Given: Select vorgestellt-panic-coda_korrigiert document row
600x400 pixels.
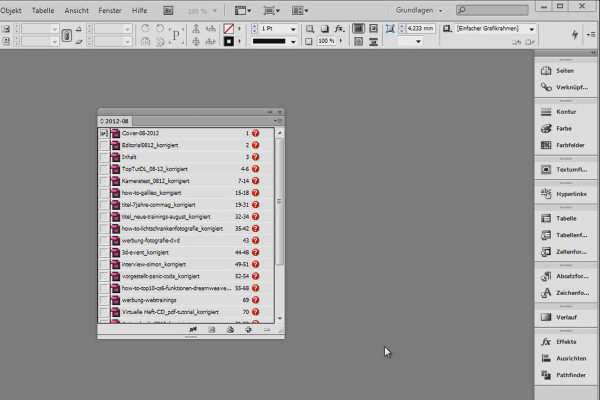Looking at the screenshot, I should tap(186, 276).
